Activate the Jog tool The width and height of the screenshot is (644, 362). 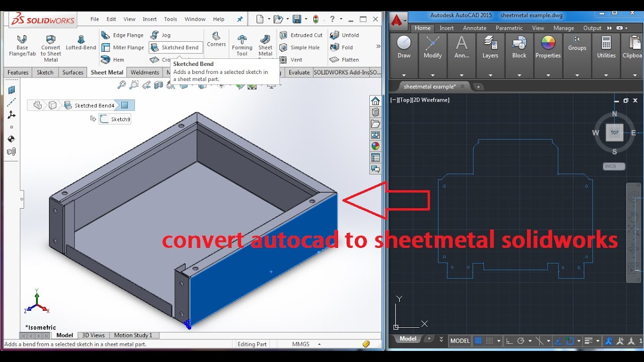coord(161,35)
